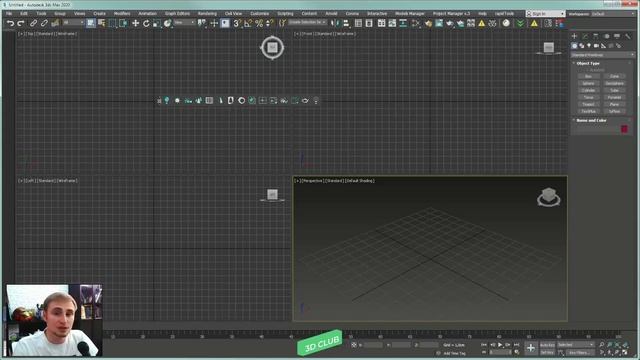640x360 pixels.
Task: Select the Select and Scale tool
Action: pos(157,23)
